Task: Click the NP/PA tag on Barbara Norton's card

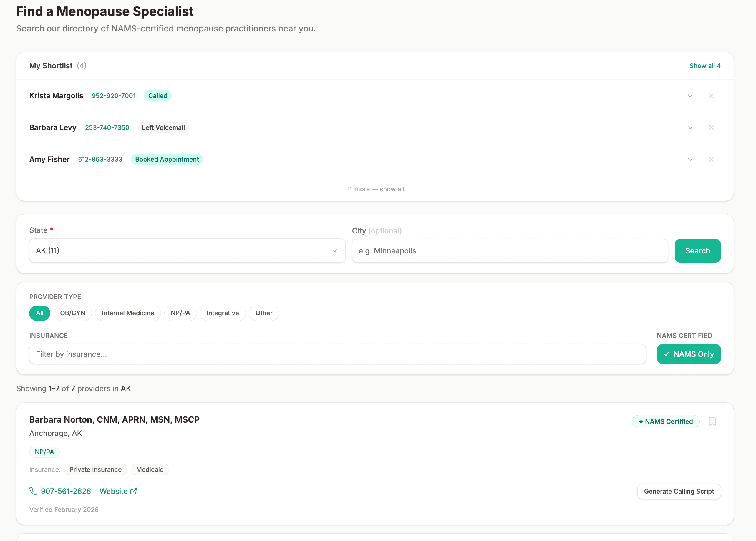Action: pos(44,452)
